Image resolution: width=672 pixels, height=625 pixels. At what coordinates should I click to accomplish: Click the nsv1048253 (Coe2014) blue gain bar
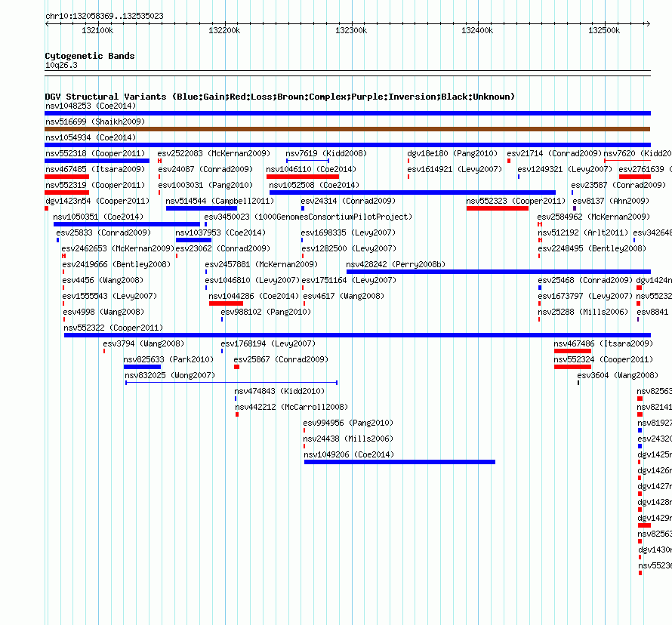click(x=347, y=113)
